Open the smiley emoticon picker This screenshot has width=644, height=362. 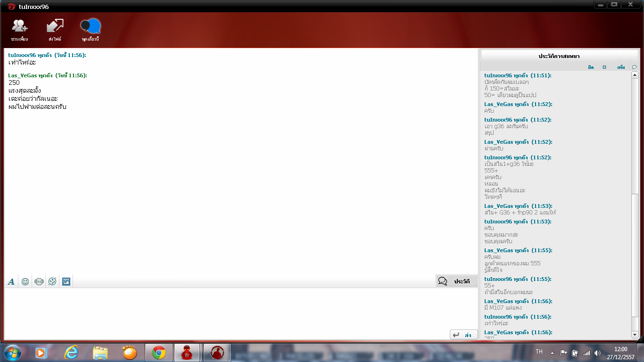click(25, 281)
